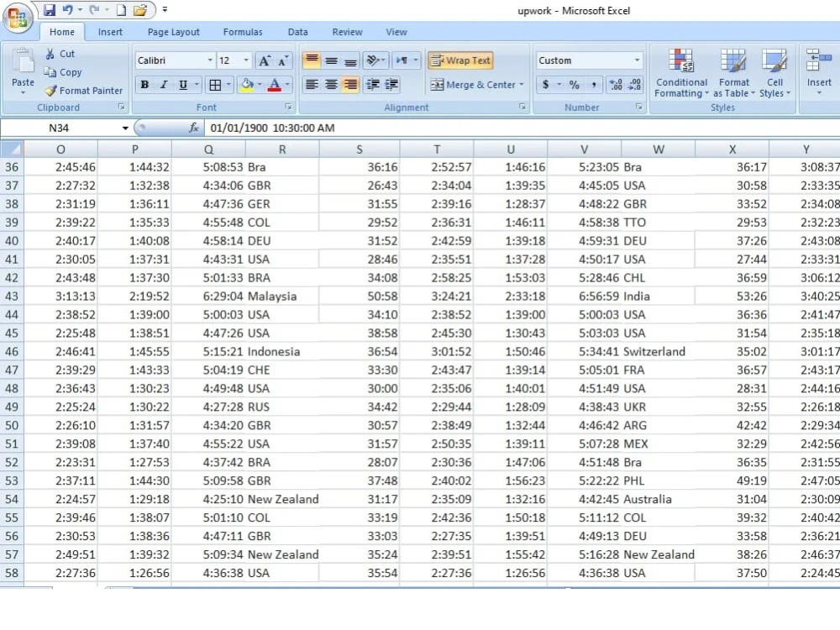Apply yellow fill color
This screenshot has height=630, width=840.
[x=247, y=85]
